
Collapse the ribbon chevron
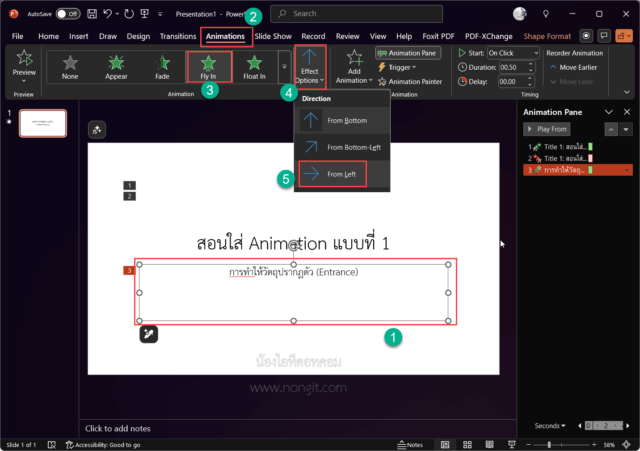click(627, 93)
